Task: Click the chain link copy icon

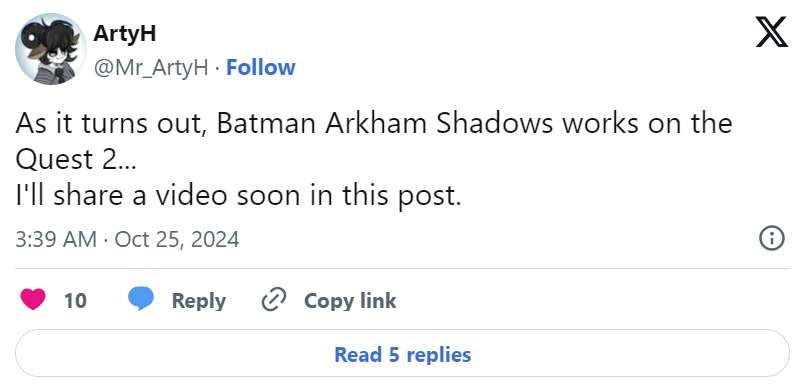Action: (274, 300)
